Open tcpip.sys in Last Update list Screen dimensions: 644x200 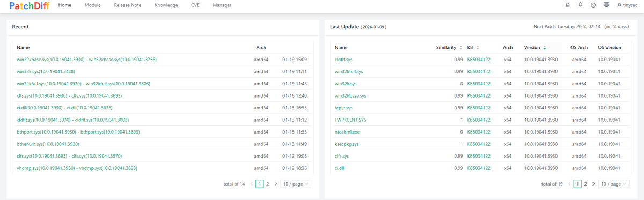click(x=343, y=108)
